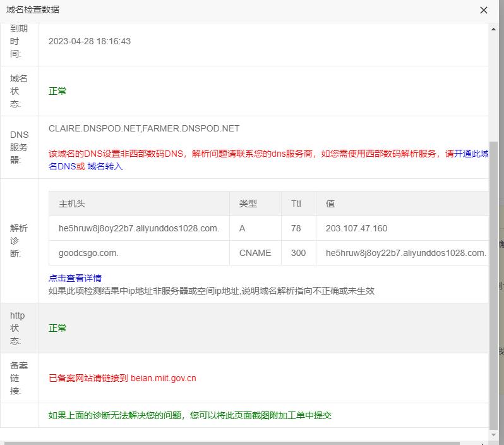The width and height of the screenshot is (504, 445).
Task: Click the goodcsgo.com. host entry
Action: (88, 253)
